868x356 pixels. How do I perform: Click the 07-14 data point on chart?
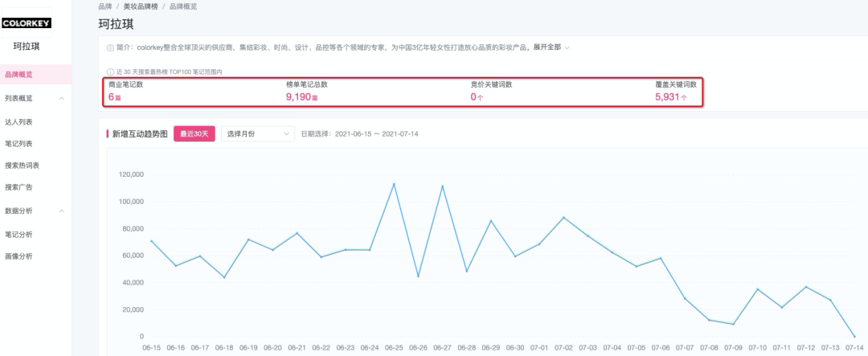tap(854, 336)
